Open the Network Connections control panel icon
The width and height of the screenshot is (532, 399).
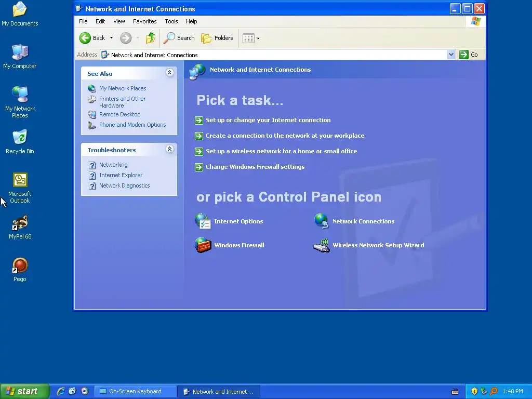(321, 221)
